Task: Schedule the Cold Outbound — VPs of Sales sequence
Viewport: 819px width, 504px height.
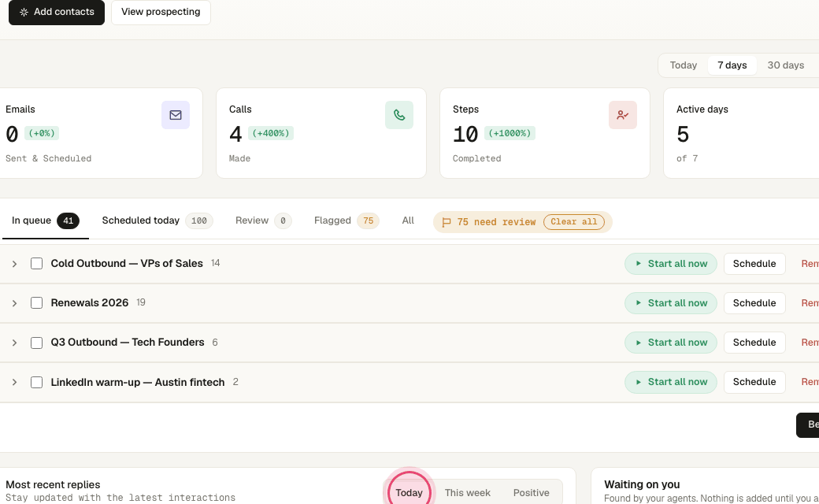Action: pyautogui.click(x=754, y=264)
